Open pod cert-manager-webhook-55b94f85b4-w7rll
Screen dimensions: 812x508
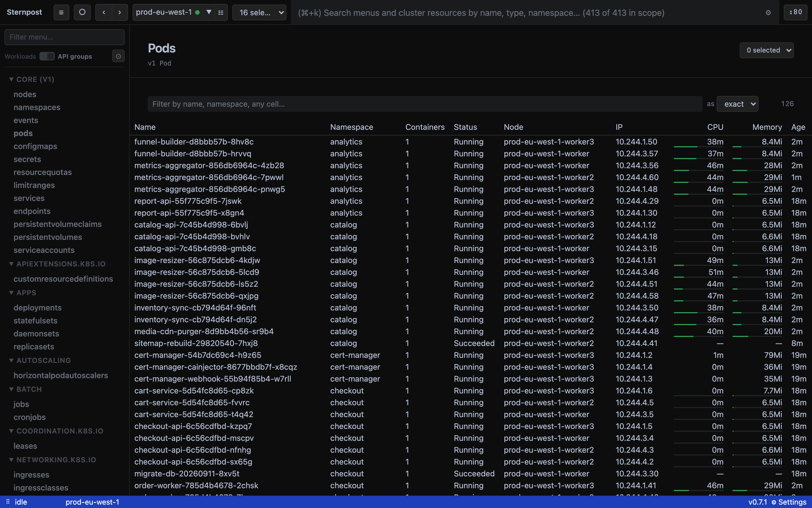213,379
